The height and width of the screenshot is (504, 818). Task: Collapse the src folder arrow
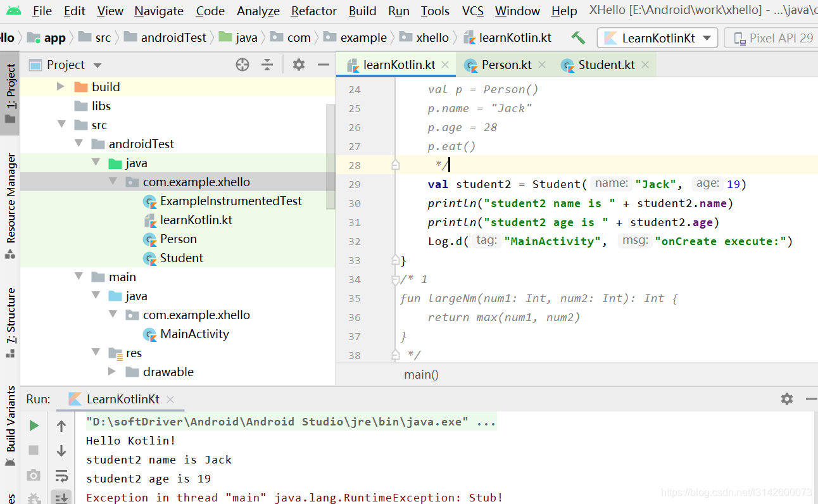pos(61,125)
